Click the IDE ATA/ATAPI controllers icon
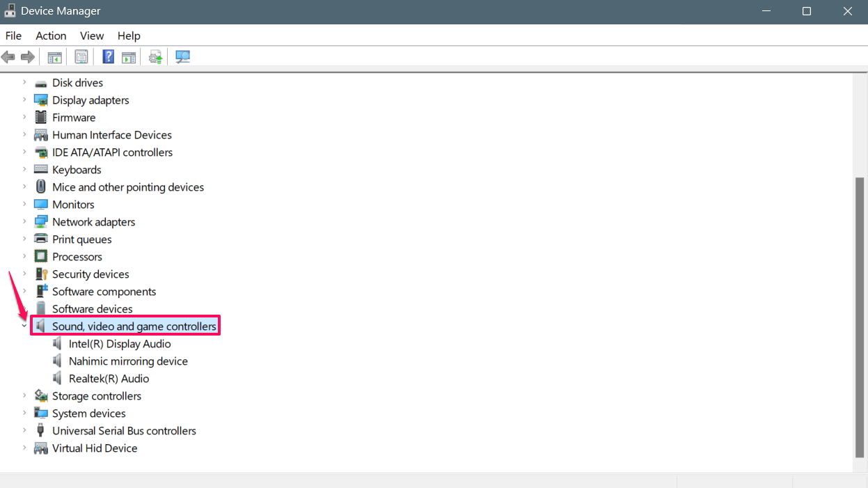Image resolution: width=868 pixels, height=488 pixels. click(x=41, y=152)
